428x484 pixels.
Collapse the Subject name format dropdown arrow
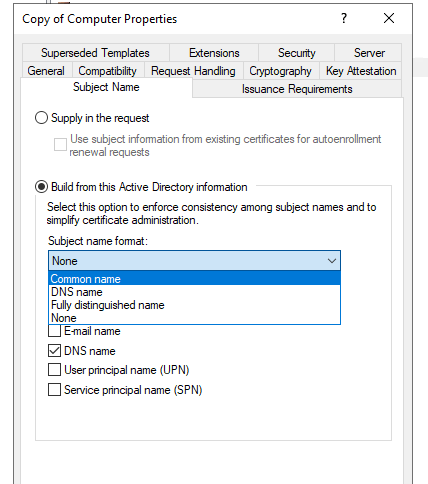click(x=332, y=261)
